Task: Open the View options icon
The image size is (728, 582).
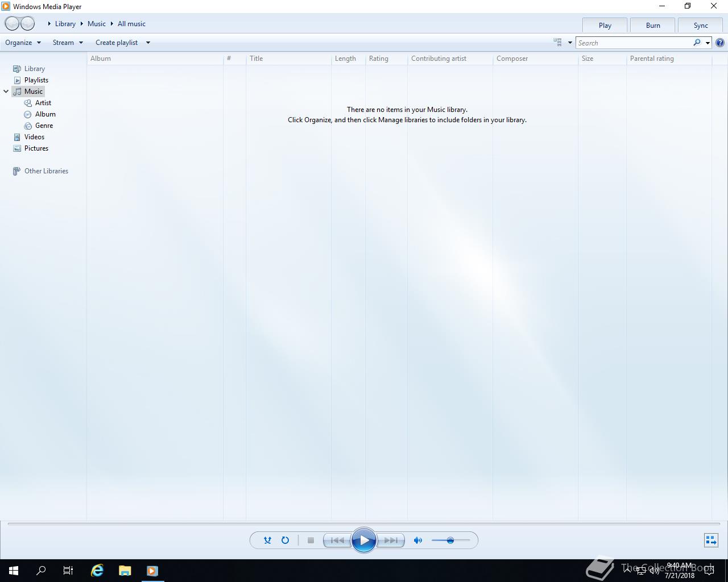Action: 557,43
